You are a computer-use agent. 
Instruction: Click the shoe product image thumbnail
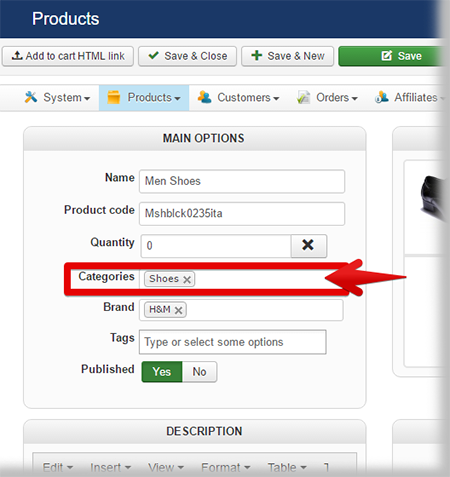click(433, 199)
